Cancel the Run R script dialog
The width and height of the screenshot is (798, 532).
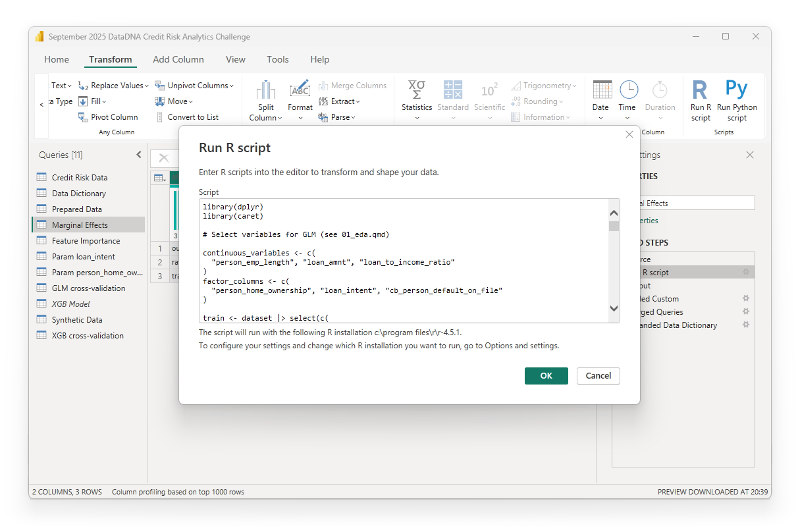coord(598,375)
